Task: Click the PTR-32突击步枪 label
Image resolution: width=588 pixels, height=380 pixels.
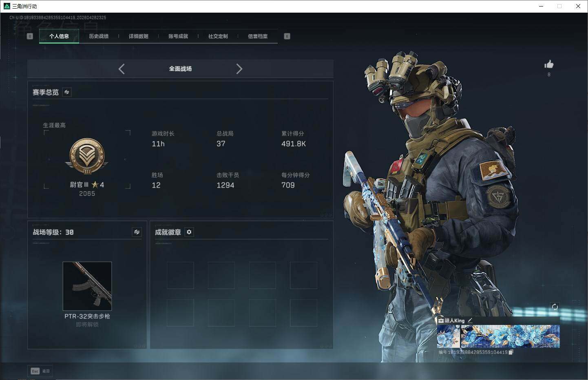Action: pos(87,316)
